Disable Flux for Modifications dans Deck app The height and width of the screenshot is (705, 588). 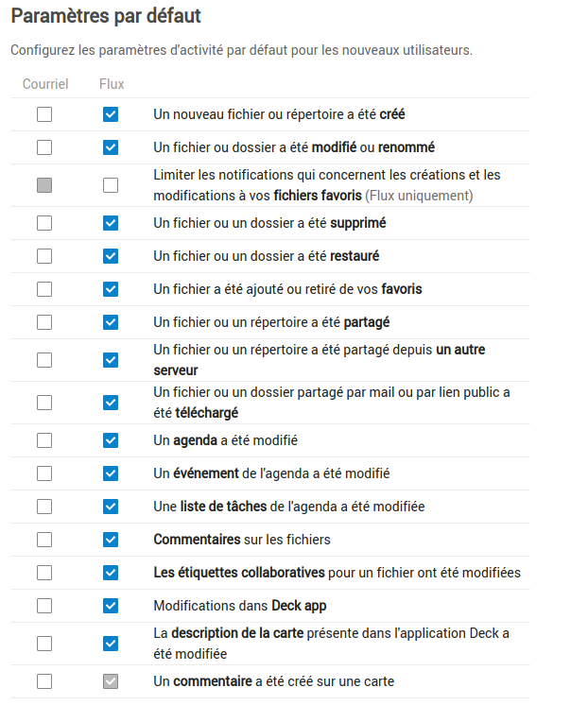click(111, 606)
